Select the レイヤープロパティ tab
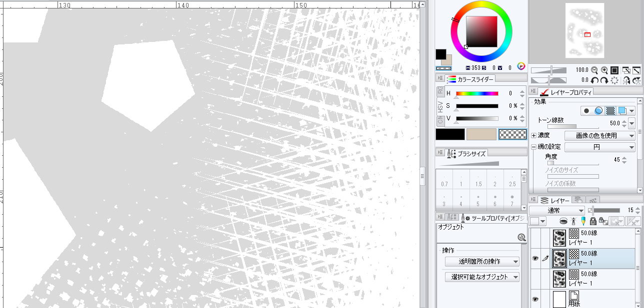Image resolution: width=644 pixels, height=308 pixels. click(566, 92)
